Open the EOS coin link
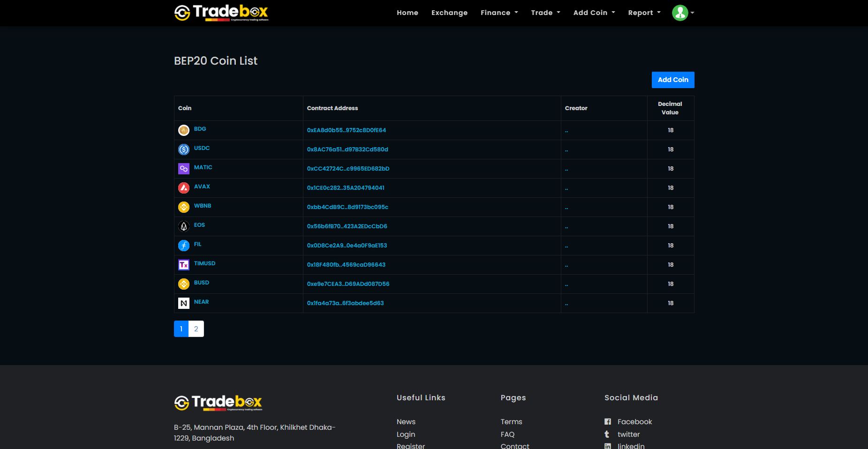This screenshot has height=449, width=868. tap(199, 225)
